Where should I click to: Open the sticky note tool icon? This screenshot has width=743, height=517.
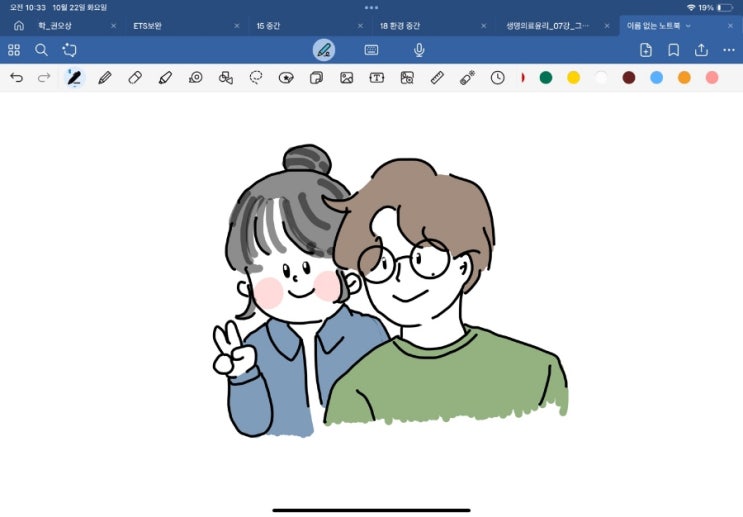[x=316, y=78]
